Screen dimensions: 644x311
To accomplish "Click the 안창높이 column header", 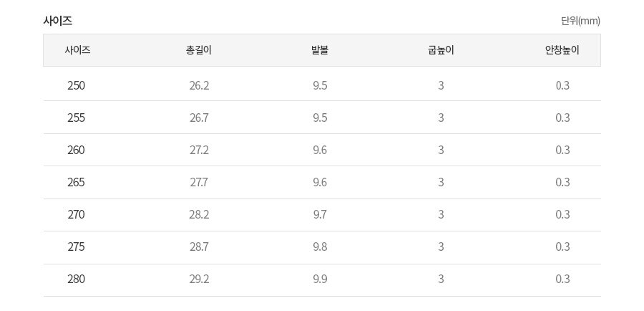I will pos(562,50).
